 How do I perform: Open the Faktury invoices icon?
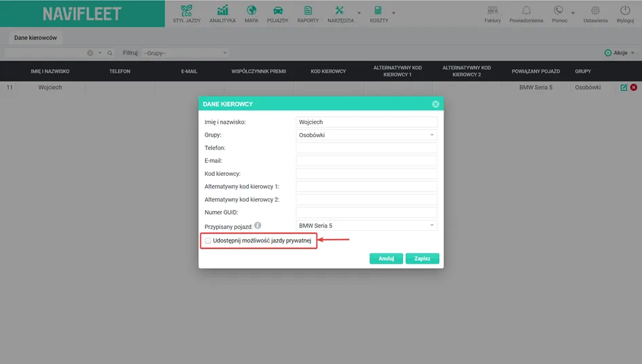(x=493, y=14)
